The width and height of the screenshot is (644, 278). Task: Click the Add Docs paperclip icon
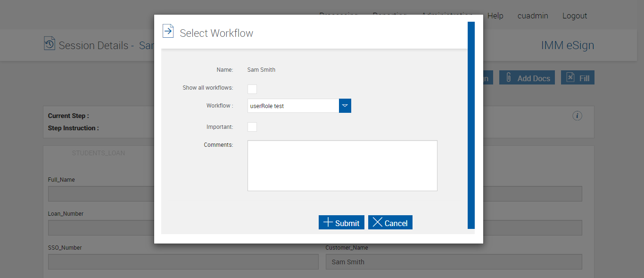click(x=509, y=78)
